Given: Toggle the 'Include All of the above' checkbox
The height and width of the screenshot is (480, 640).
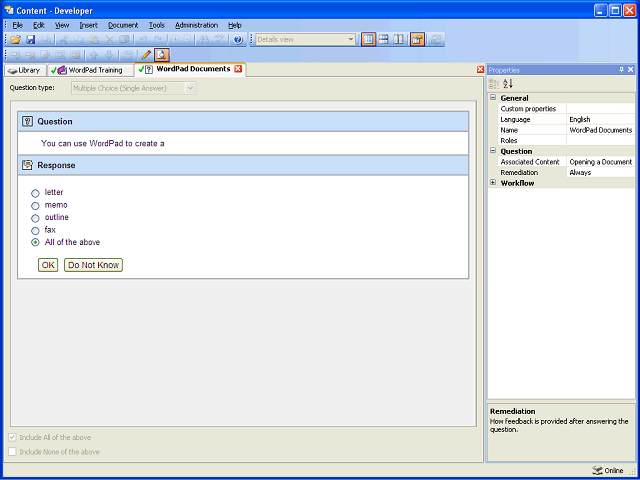Looking at the screenshot, I should click(13, 438).
